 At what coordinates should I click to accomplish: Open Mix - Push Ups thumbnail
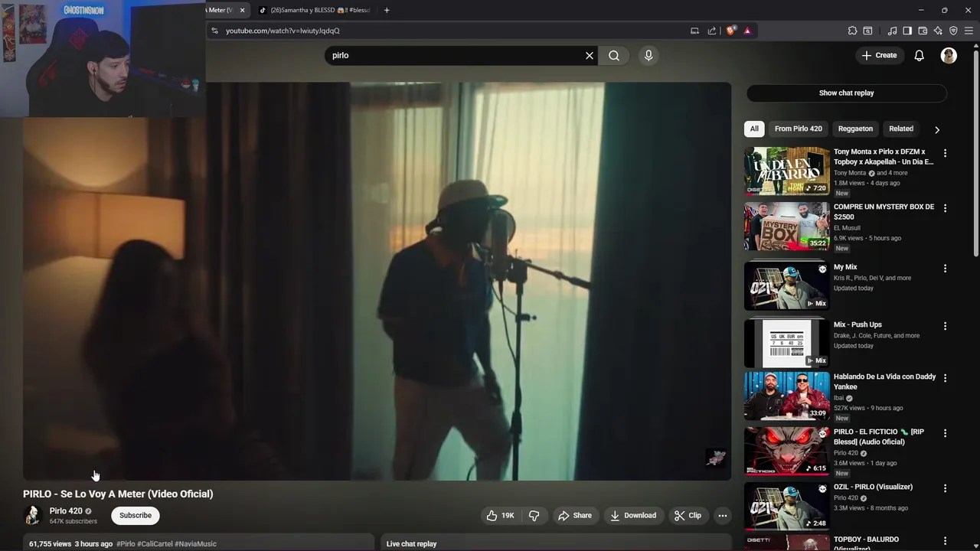coord(786,344)
